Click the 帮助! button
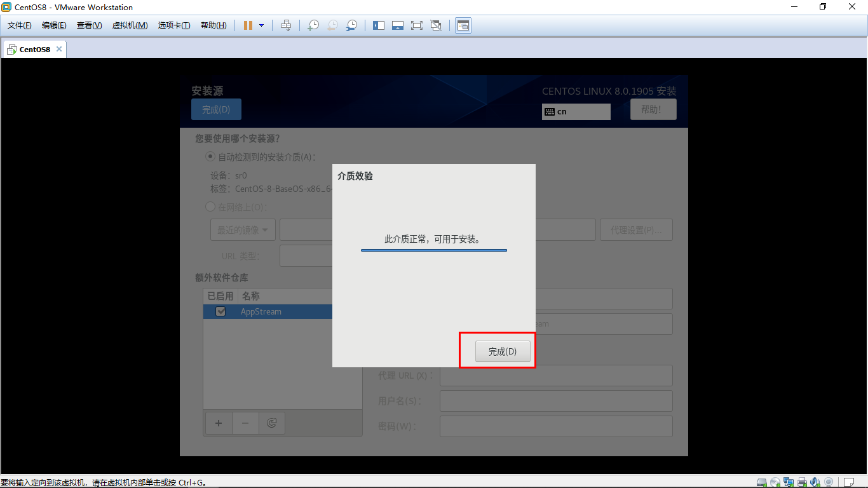The image size is (868, 488). [x=653, y=109]
